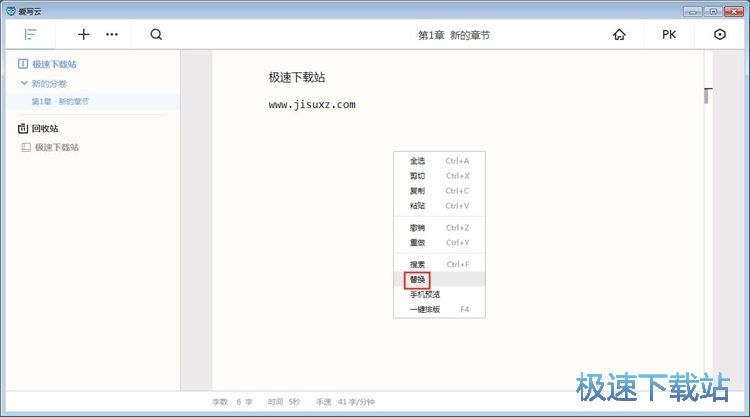Click the book icon beside 极速下载站
The height and width of the screenshot is (417, 750).
22,64
